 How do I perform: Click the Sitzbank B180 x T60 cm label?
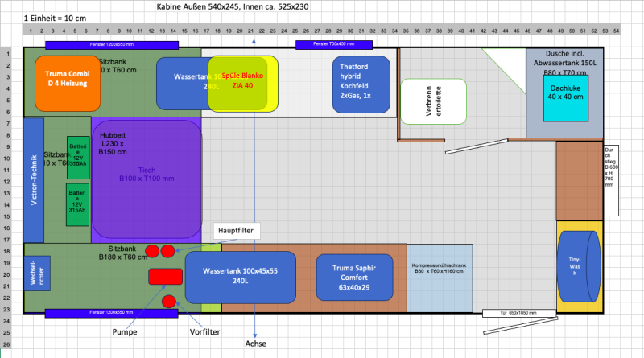[x=123, y=253]
